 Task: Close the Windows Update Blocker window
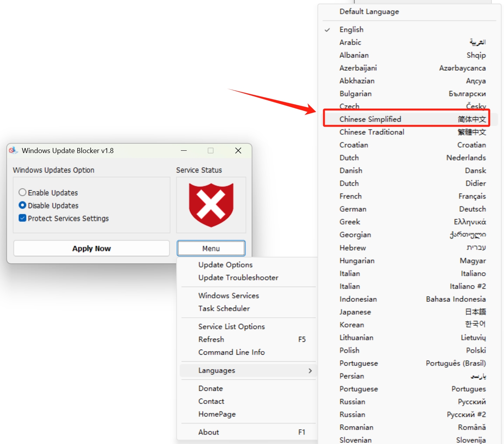point(238,151)
